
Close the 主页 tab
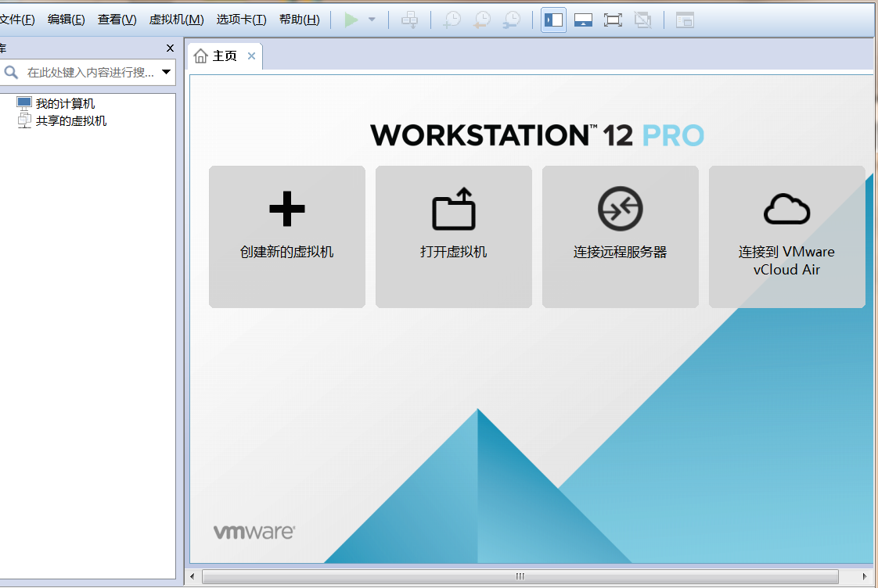251,56
